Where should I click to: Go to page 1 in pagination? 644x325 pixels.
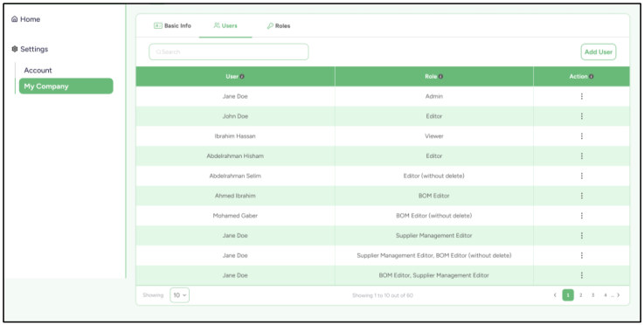click(x=568, y=295)
